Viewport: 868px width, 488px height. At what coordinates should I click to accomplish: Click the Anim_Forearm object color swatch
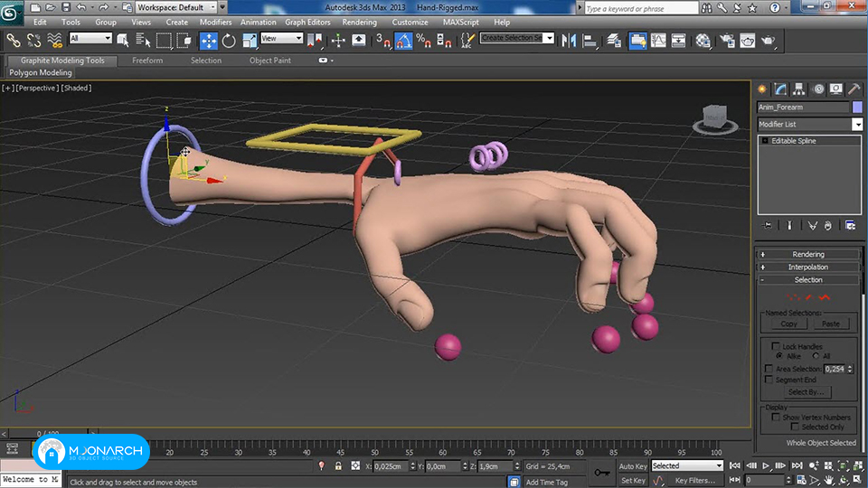(857, 108)
